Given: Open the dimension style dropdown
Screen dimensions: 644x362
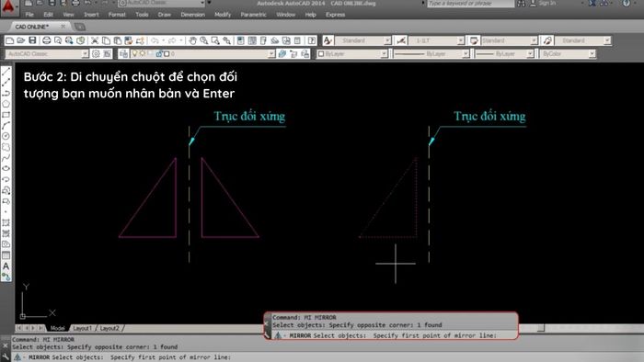Looking at the screenshot, I should click(460, 40).
